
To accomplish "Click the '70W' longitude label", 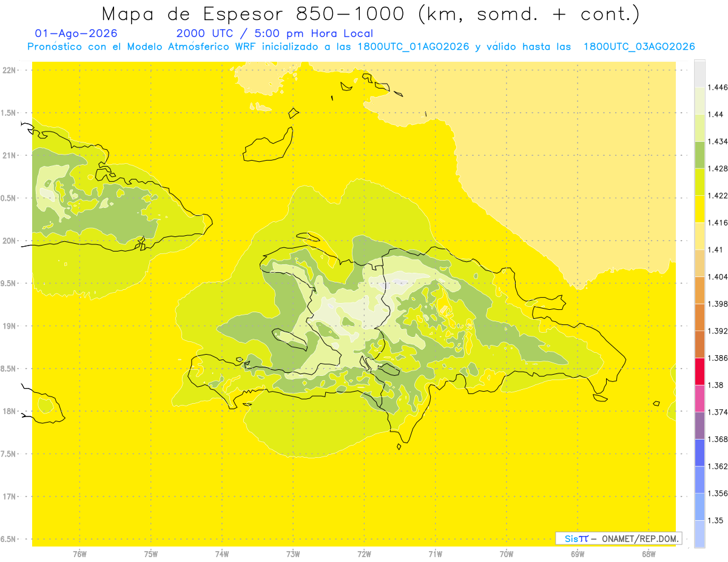I will point(506,554).
